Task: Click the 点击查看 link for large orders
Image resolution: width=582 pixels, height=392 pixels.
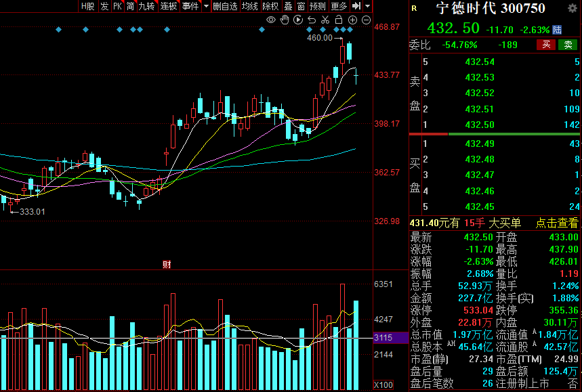Action: point(558,223)
